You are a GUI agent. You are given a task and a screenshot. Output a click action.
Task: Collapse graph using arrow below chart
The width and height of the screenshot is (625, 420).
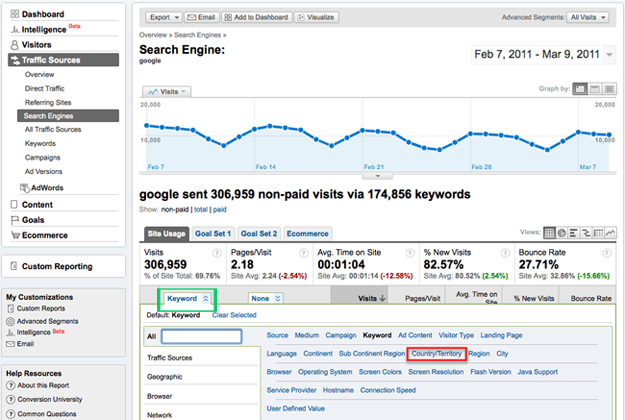(x=377, y=176)
